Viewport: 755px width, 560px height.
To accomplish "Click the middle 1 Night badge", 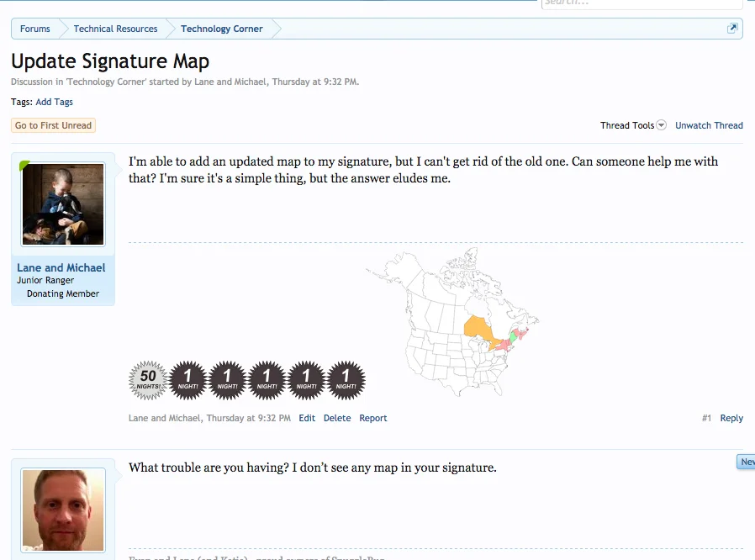I will coord(267,380).
